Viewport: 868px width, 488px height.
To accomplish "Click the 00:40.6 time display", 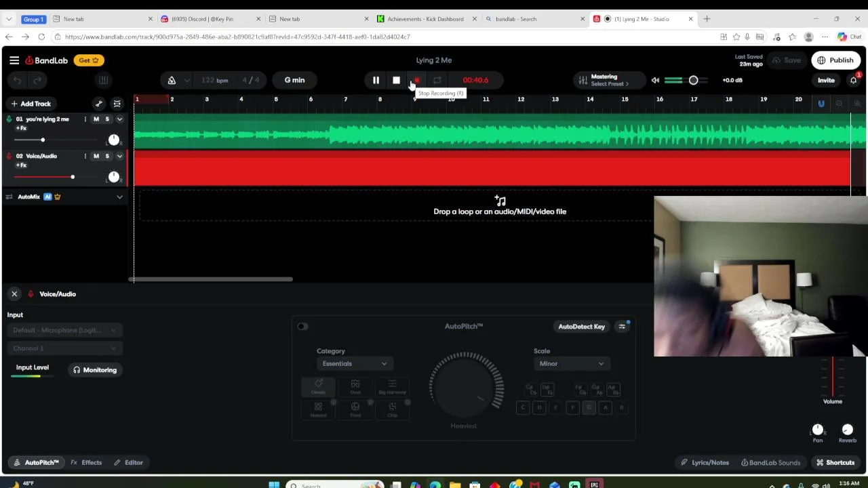I will coord(475,80).
